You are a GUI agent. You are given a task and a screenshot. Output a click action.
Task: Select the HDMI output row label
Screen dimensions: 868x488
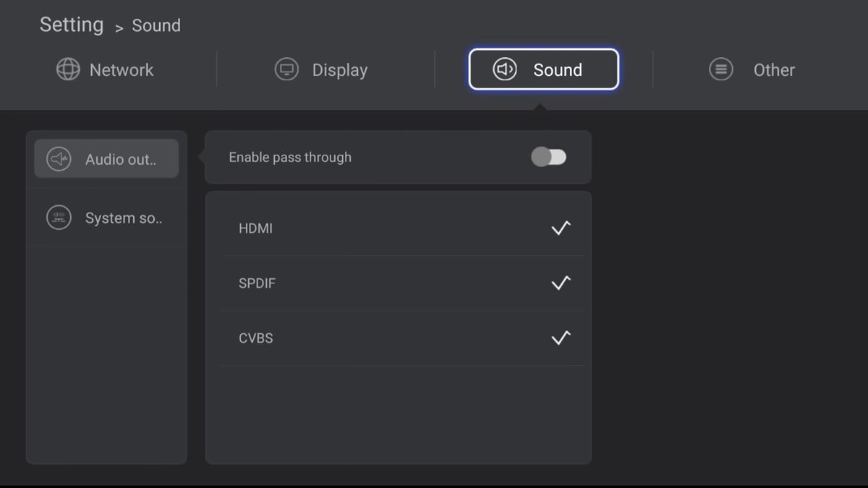coord(255,228)
